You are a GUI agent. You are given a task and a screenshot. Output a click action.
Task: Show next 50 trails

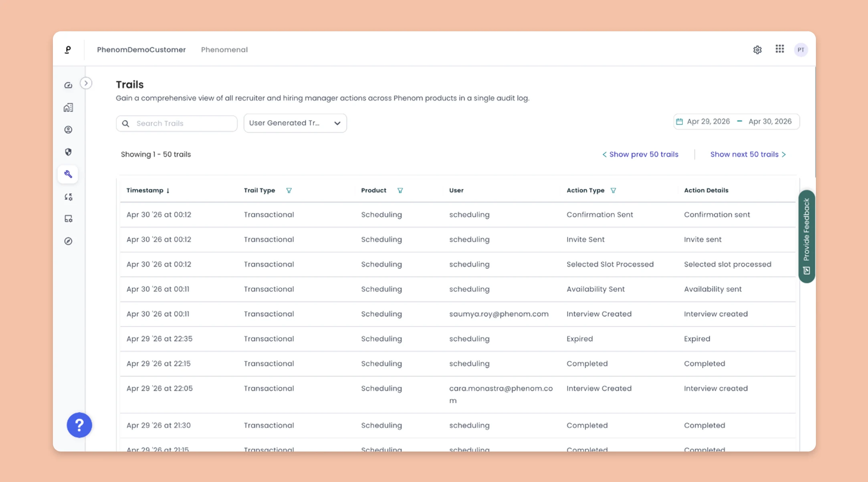[748, 154]
